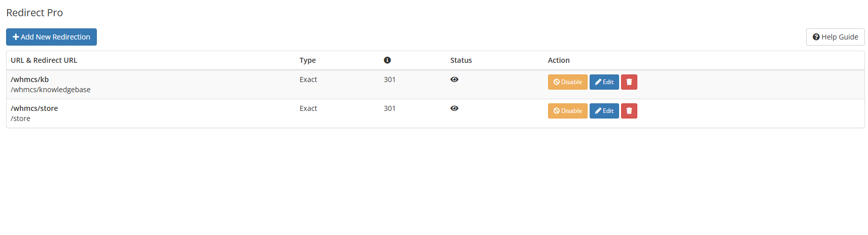Click the eye status icon for /whmcs/store

[454, 108]
